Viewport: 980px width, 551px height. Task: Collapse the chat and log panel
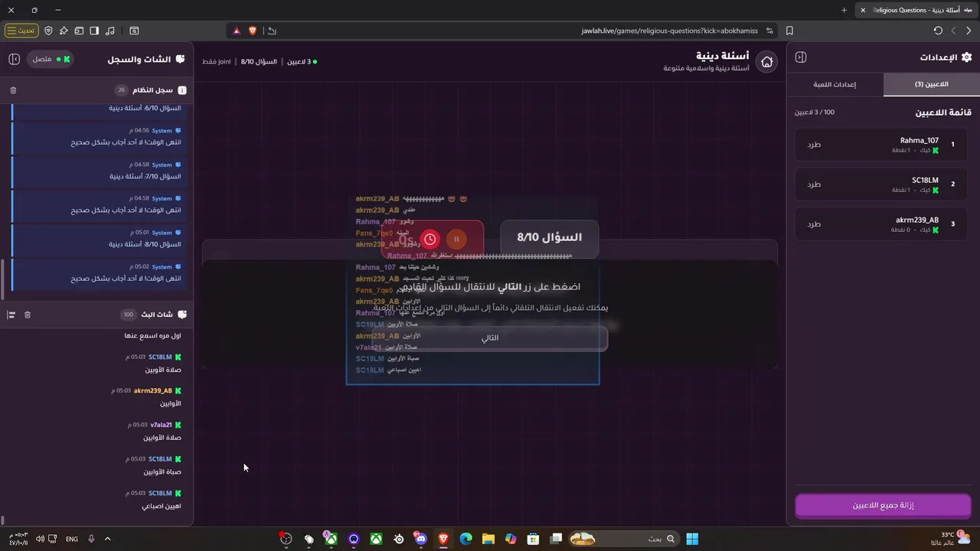[x=14, y=59]
